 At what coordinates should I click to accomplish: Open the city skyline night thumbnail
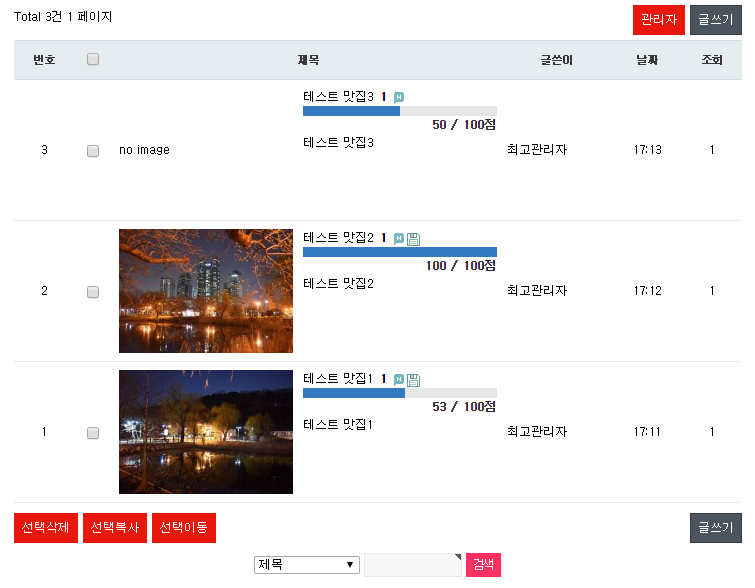pos(206,291)
